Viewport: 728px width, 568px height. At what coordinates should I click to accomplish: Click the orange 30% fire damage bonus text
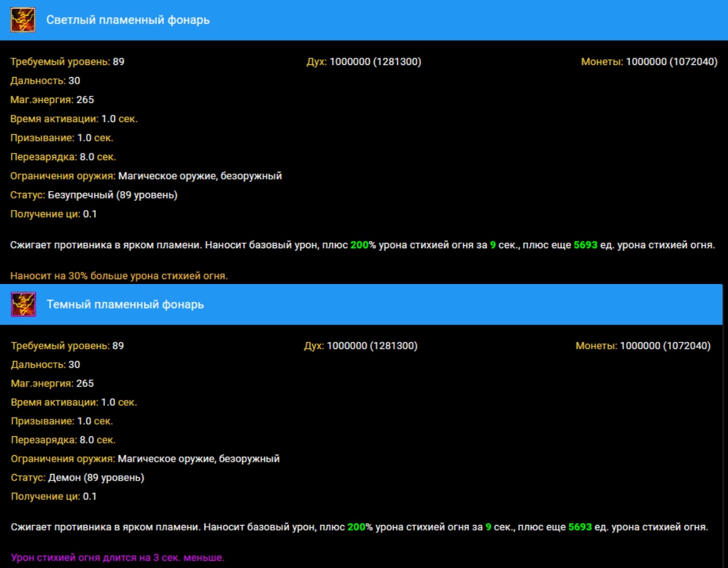point(119,276)
